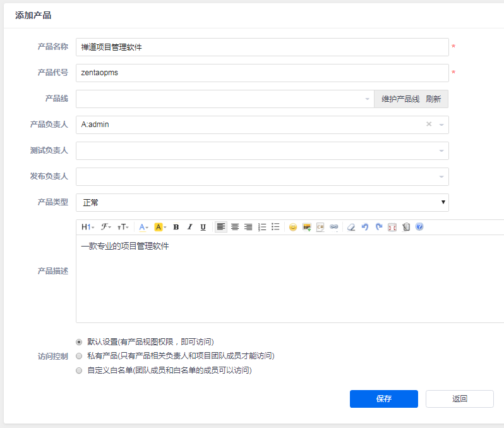The width and height of the screenshot is (504, 428).
Task: Toggle underline formatting in description editor
Action: tap(203, 227)
